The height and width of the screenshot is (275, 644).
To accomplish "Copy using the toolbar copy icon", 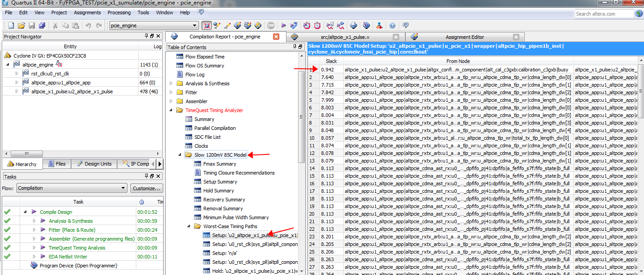I will (65, 25).
